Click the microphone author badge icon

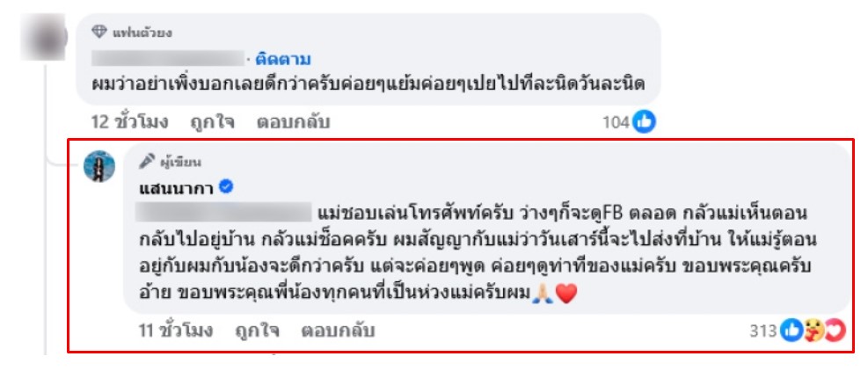[146, 162]
